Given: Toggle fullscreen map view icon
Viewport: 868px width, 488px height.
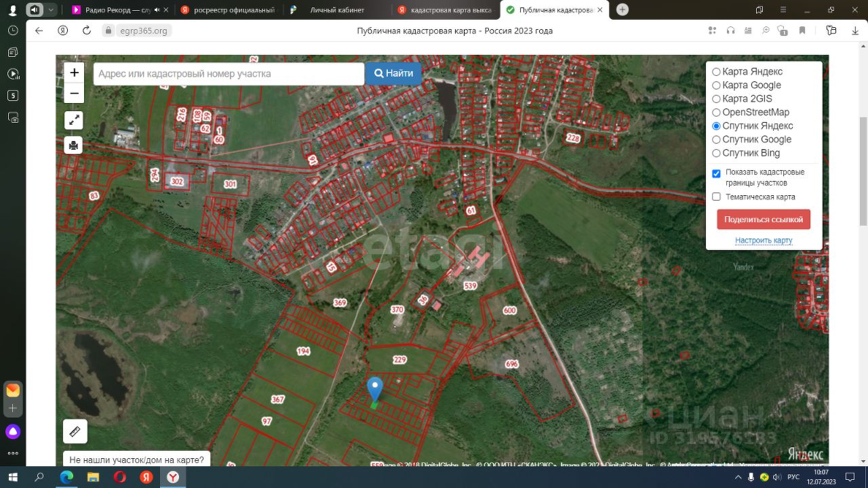Looking at the screenshot, I should (74, 121).
